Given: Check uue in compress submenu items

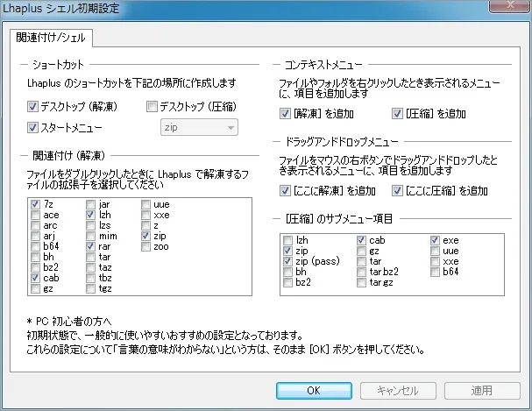Looking at the screenshot, I should [x=435, y=251].
